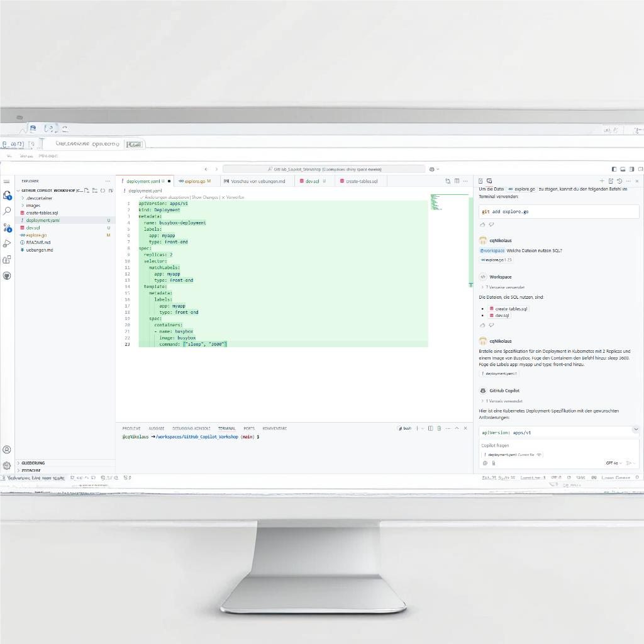This screenshot has height=644, width=644.
Task: Split the terminal panel
Action: point(430,428)
